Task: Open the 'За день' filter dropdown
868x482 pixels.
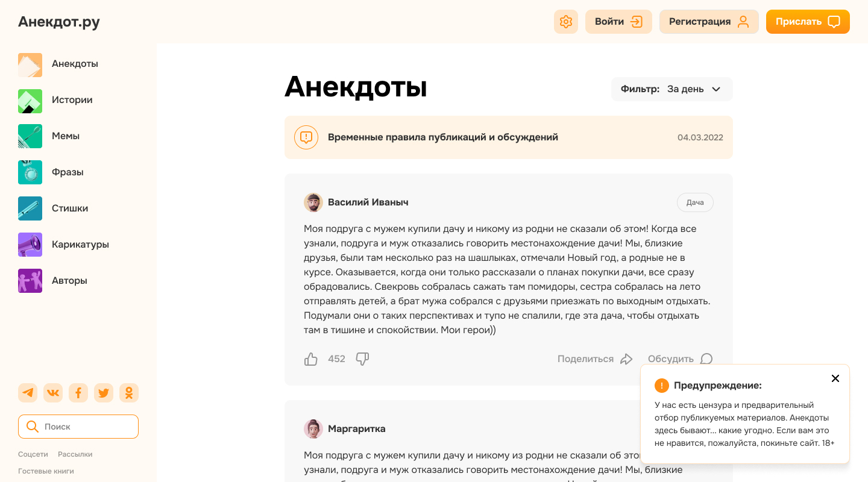Action: coord(693,89)
